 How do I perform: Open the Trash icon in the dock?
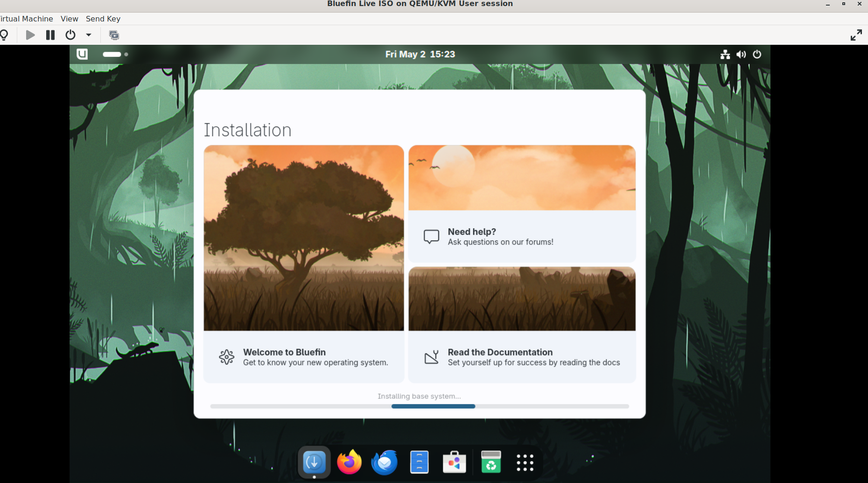pos(491,462)
